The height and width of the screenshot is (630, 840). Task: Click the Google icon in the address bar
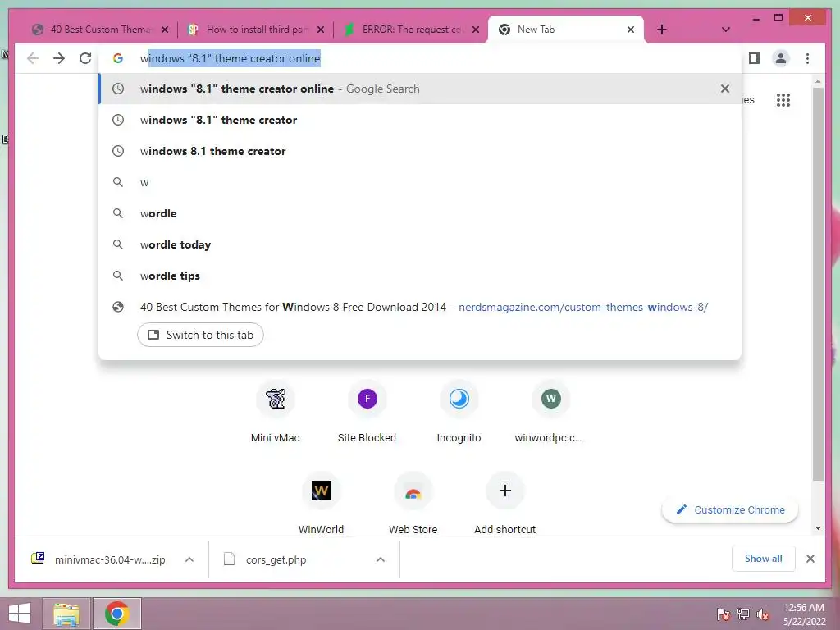click(x=118, y=58)
